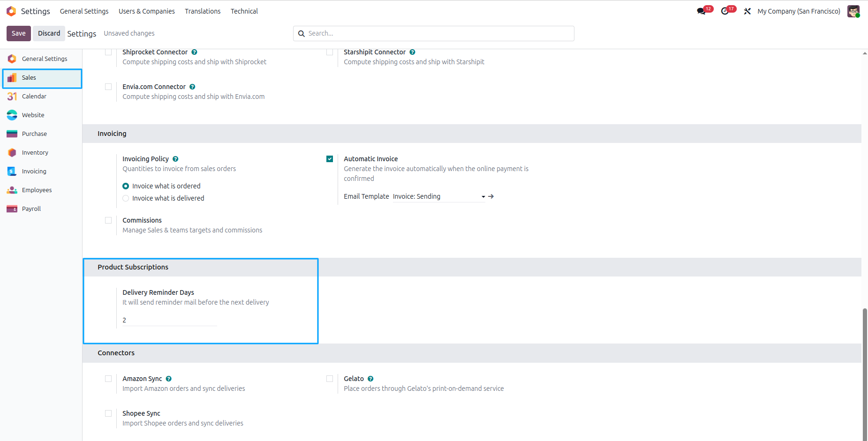
Task: Select Invoice what is delivered option
Action: point(126,198)
